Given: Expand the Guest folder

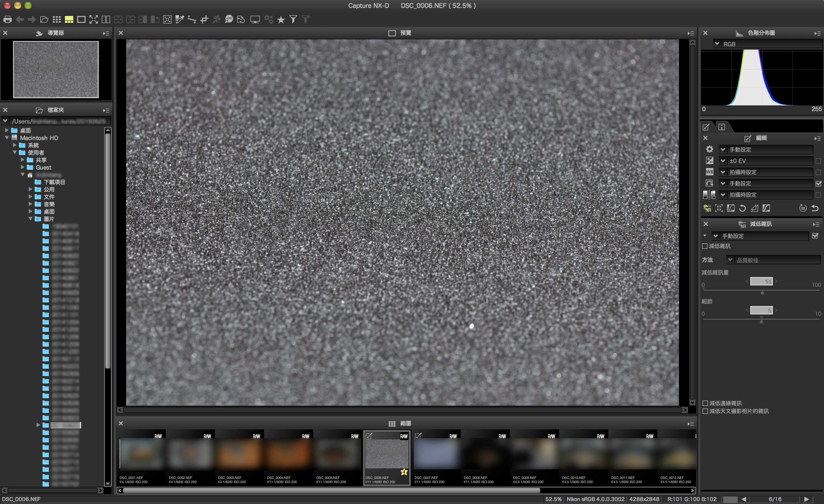Looking at the screenshot, I should click(22, 167).
